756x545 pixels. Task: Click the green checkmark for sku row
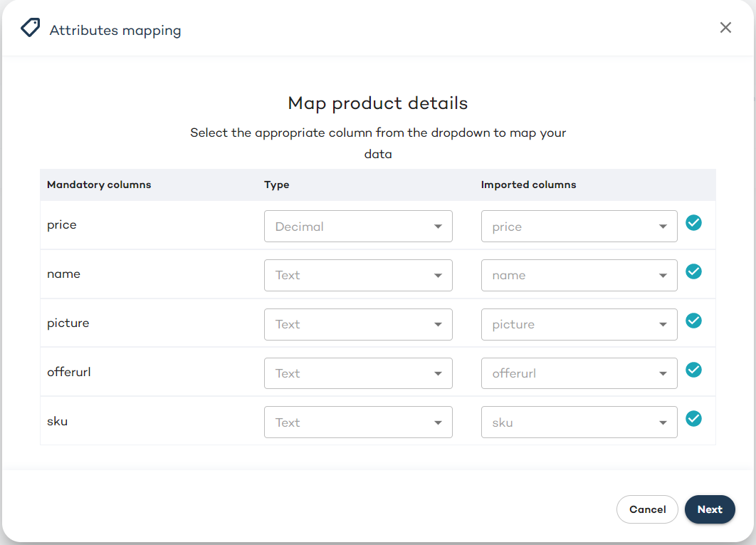(x=693, y=419)
